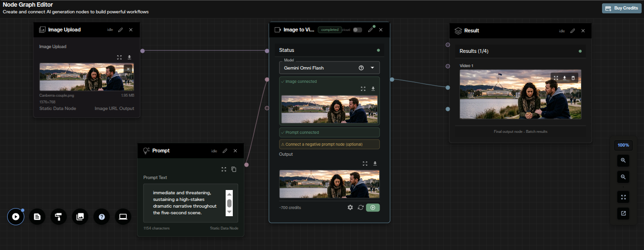The height and width of the screenshot is (250, 644).
Task: Click the 1154 characters count
Action: (x=156, y=228)
